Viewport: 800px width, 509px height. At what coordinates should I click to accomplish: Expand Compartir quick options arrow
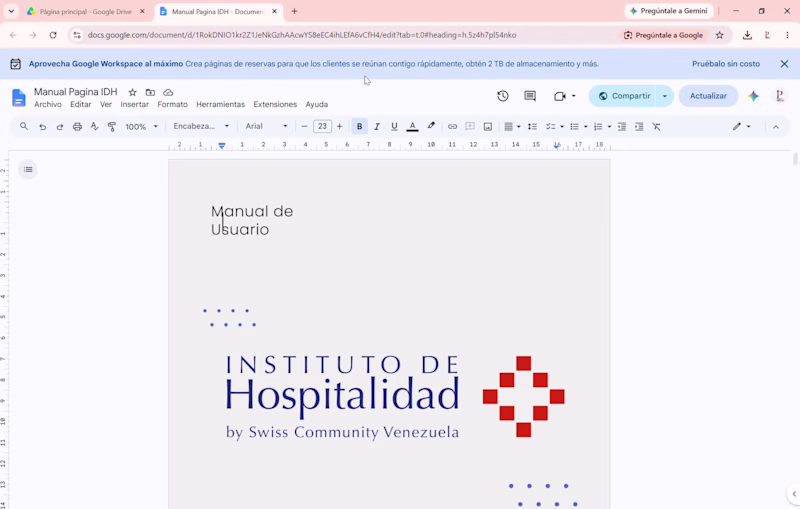click(665, 96)
